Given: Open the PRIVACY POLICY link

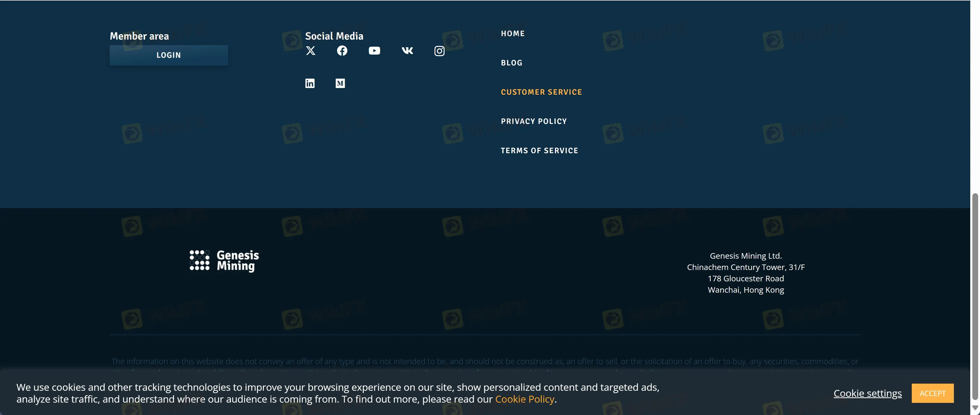Looking at the screenshot, I should pos(533,122).
